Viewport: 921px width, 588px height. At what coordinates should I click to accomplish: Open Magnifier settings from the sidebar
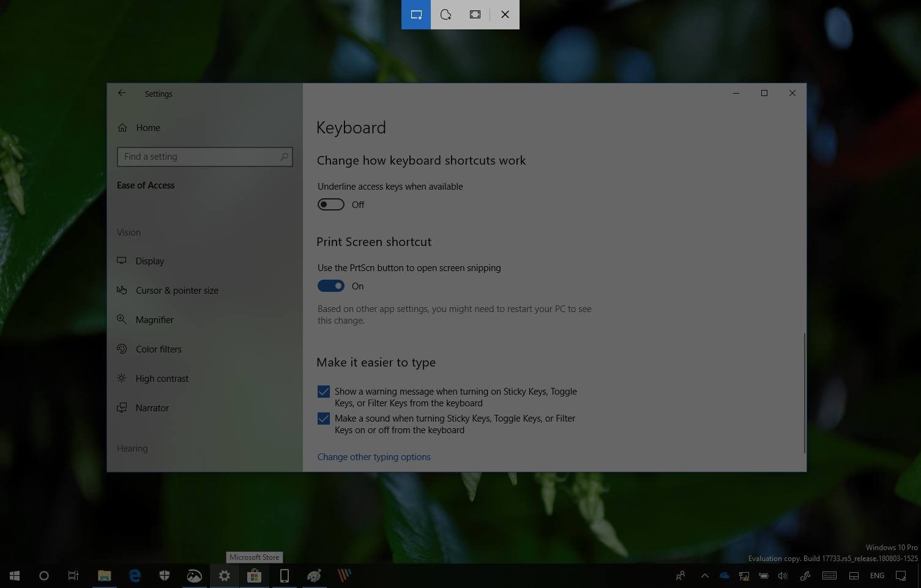coord(154,319)
